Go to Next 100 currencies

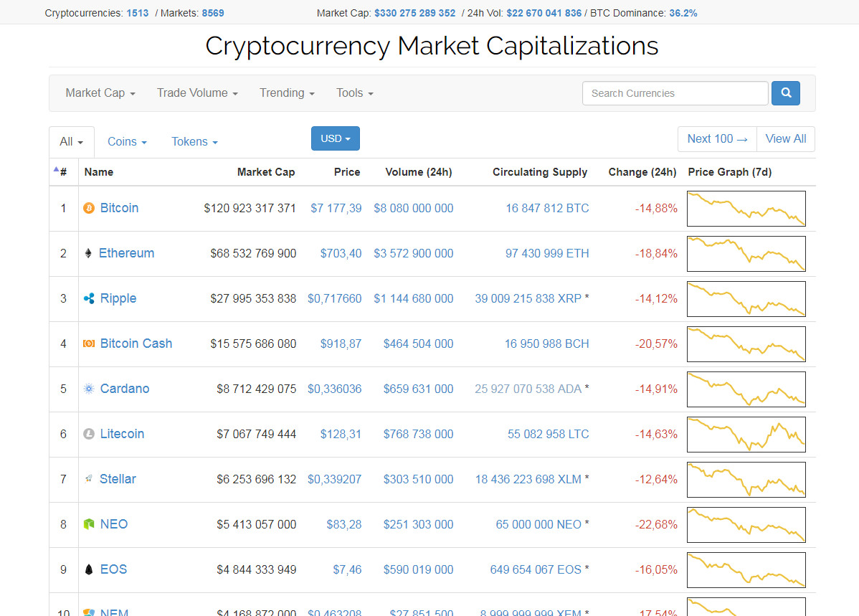pos(717,139)
